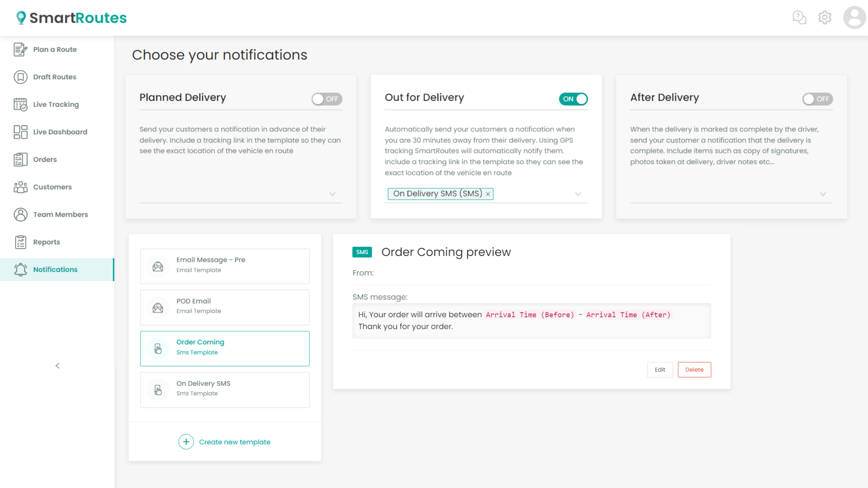Click the plus icon for new template
Image resolution: width=868 pixels, height=488 pixels.
tap(186, 442)
